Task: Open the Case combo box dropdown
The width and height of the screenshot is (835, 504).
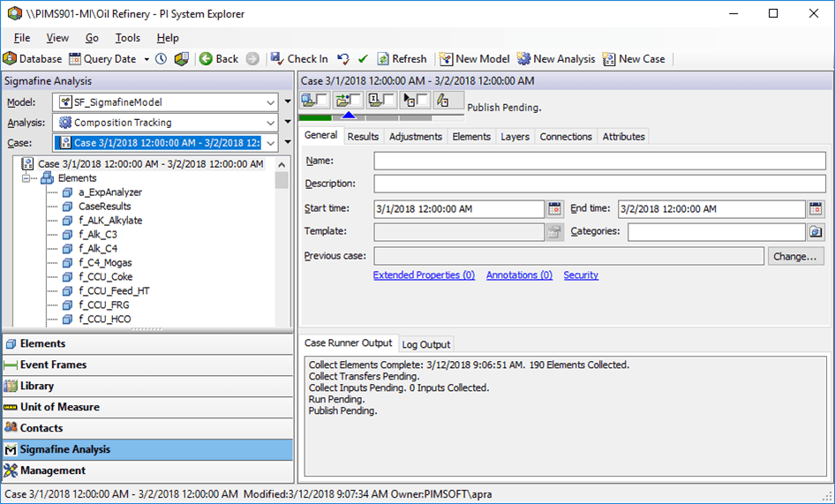Action: pos(270,143)
